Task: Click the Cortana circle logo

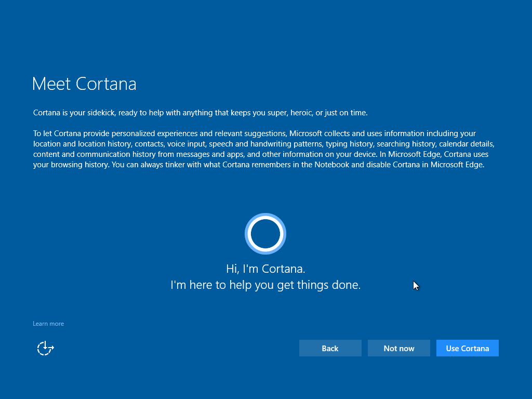Action: click(265, 234)
